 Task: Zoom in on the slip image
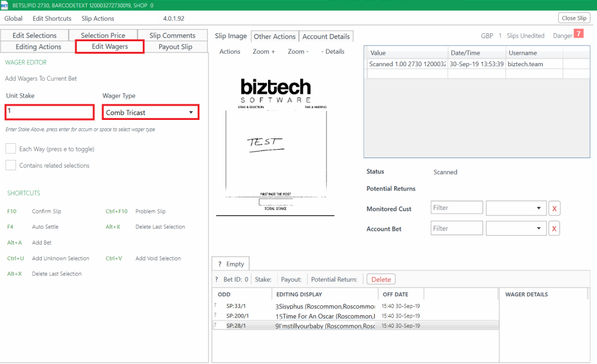(263, 51)
